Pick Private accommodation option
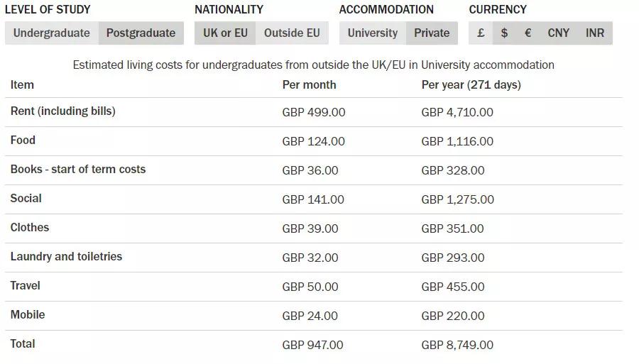Image resolution: width=639 pixels, height=364 pixels. (x=432, y=33)
